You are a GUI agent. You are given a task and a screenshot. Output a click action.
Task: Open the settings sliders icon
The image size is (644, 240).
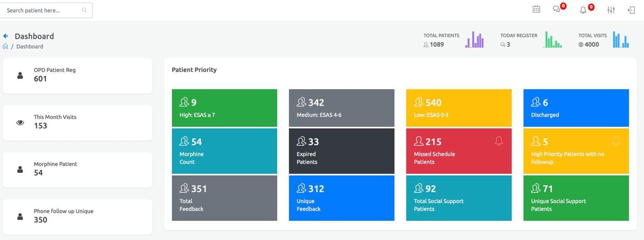tap(611, 10)
